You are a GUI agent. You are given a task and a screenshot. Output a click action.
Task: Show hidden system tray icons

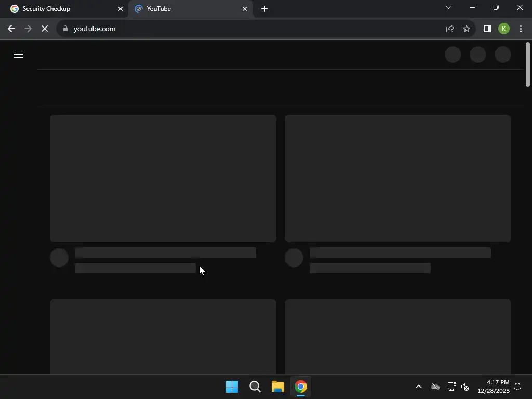point(419,387)
